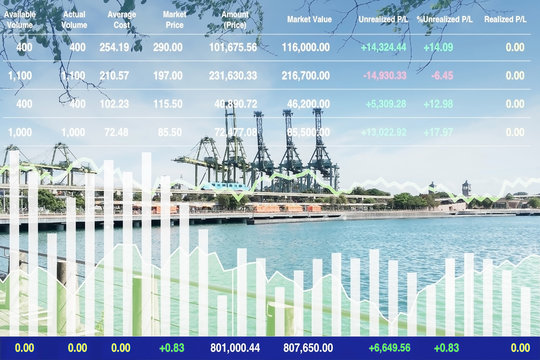Viewport: 540px width, 360px height.
Task: Select the unrealized gain +13,022.92
Action: [x=383, y=132]
